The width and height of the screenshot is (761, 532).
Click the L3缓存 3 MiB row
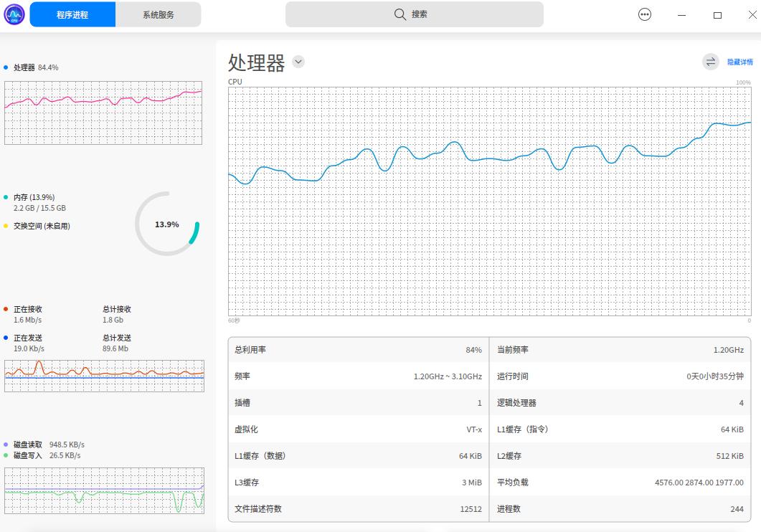358,483
